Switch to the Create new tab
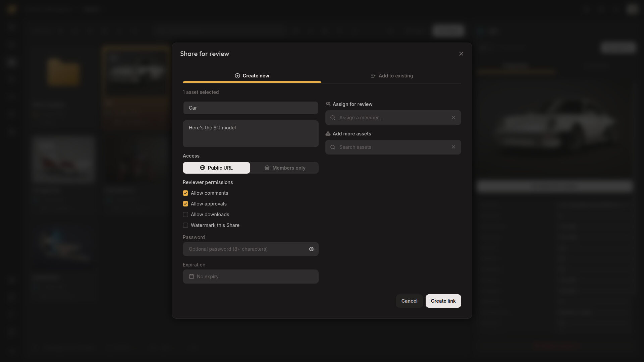 [x=252, y=76]
